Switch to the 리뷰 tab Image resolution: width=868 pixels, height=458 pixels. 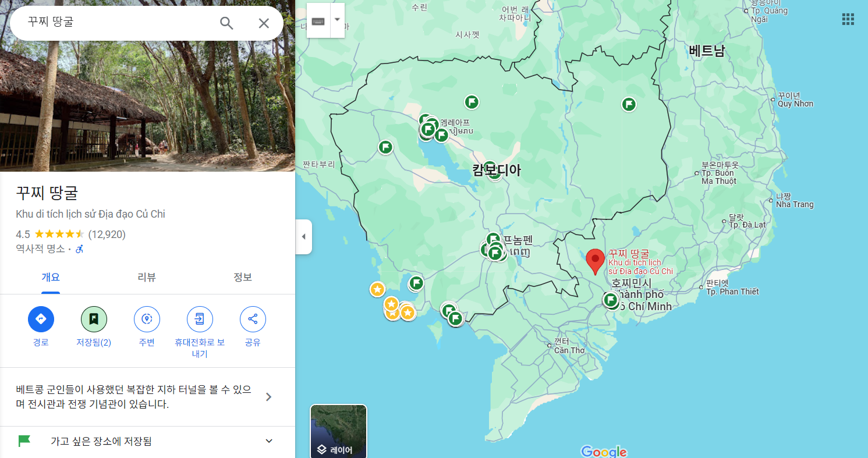(147, 278)
